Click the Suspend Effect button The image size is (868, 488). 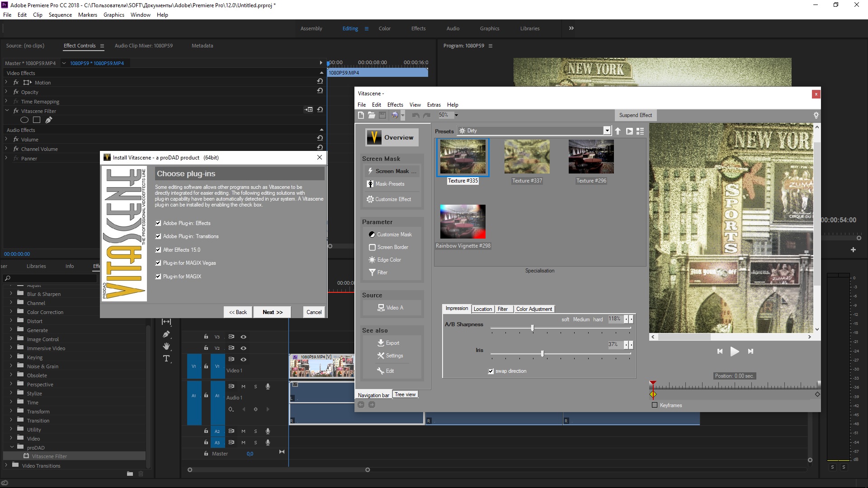tap(635, 115)
